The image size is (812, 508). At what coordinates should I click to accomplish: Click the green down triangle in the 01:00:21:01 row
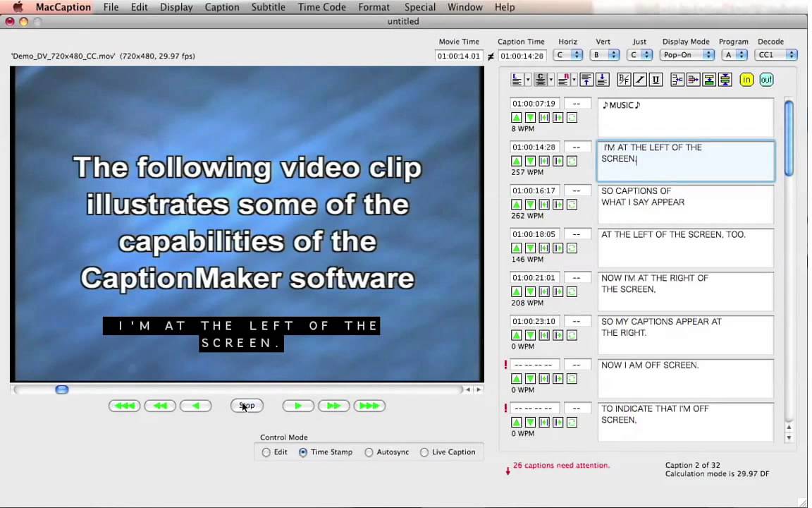(530, 292)
